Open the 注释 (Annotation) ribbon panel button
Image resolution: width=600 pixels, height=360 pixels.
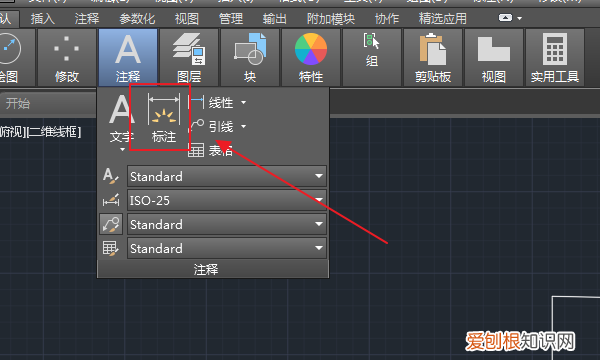coord(128,57)
